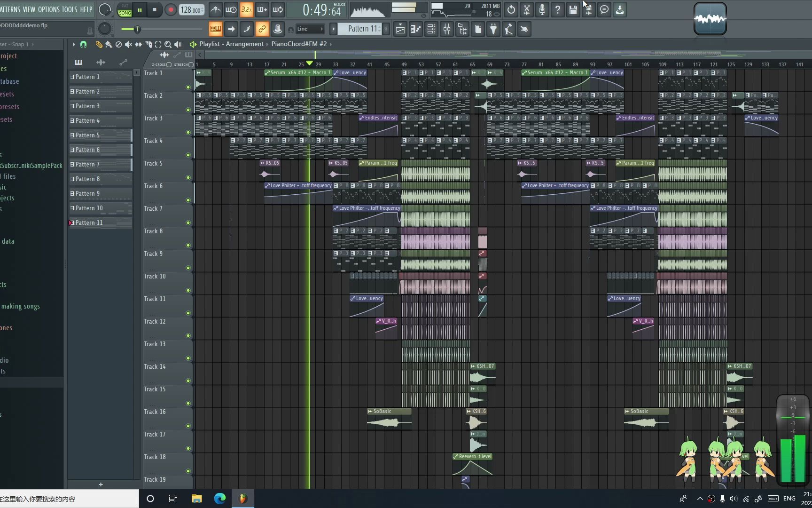Toggle blend recording overdub icon
This screenshot has height=508, width=812.
[x=262, y=9]
